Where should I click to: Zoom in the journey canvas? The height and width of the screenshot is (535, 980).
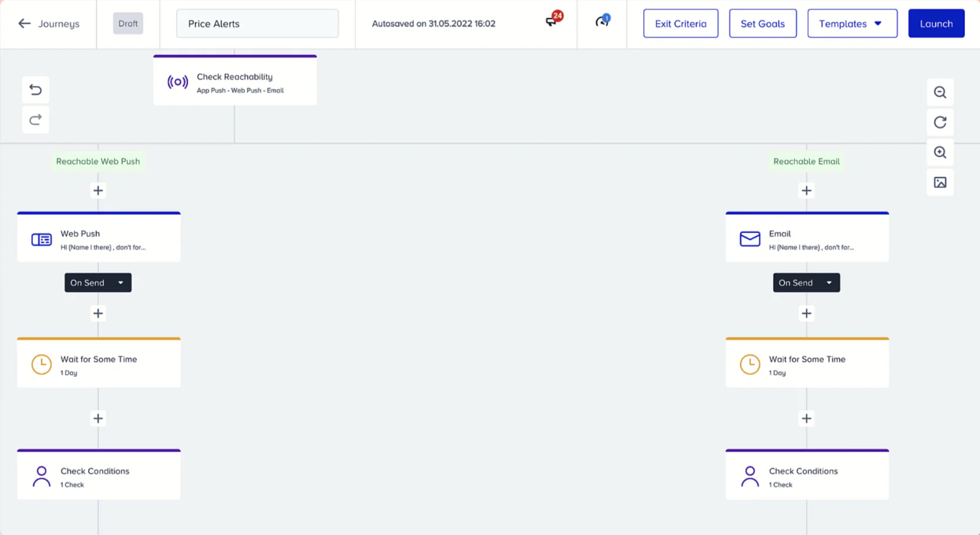(940, 153)
